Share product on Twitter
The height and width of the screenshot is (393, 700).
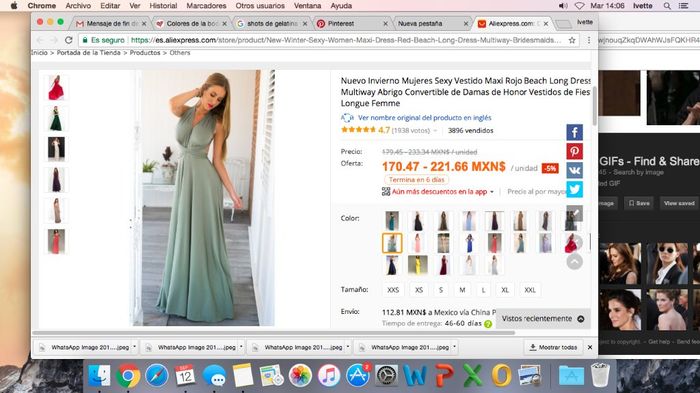pos(575,190)
